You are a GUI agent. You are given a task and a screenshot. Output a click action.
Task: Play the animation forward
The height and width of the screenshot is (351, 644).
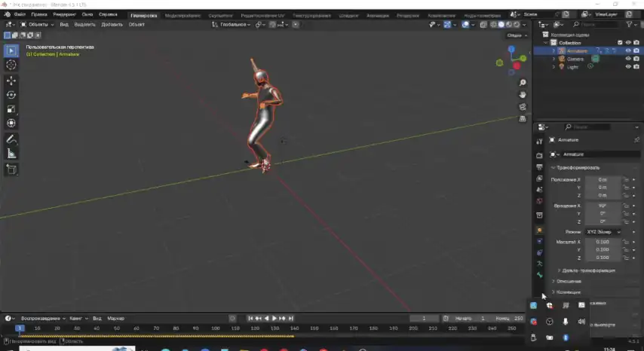pyautogui.click(x=274, y=318)
